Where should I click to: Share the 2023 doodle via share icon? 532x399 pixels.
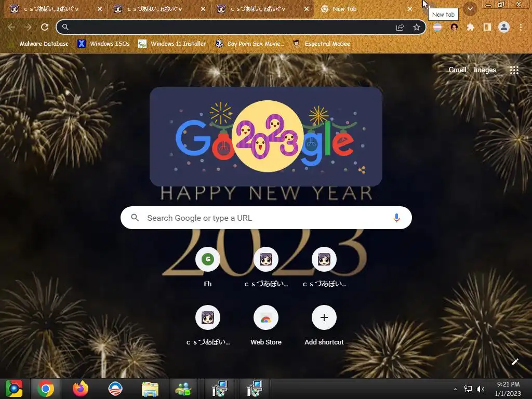pyautogui.click(x=362, y=170)
